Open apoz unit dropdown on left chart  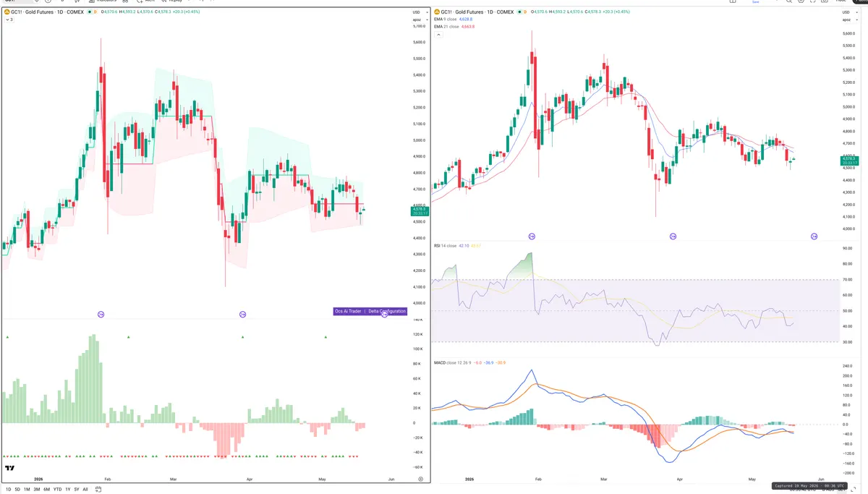pyautogui.click(x=420, y=20)
